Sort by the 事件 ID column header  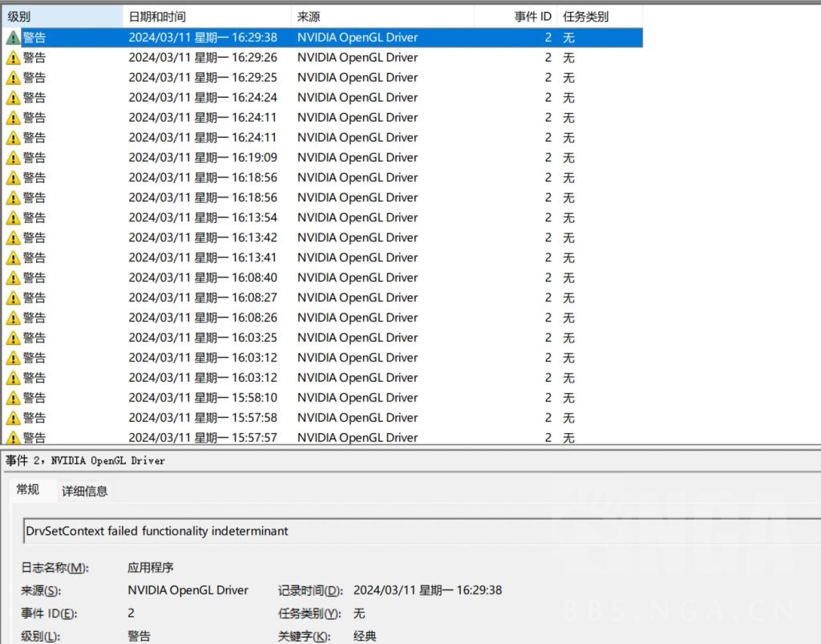point(516,17)
